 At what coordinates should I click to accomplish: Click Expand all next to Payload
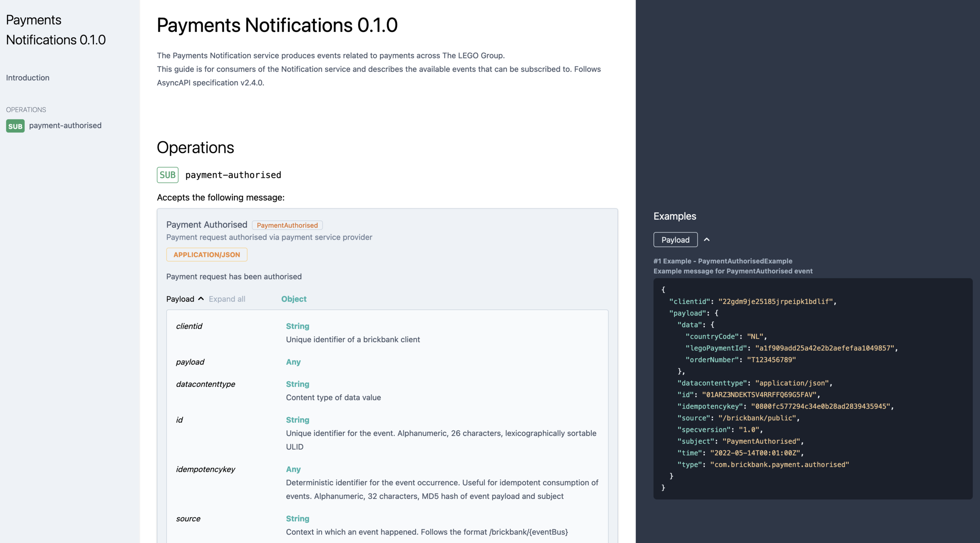[x=227, y=299]
